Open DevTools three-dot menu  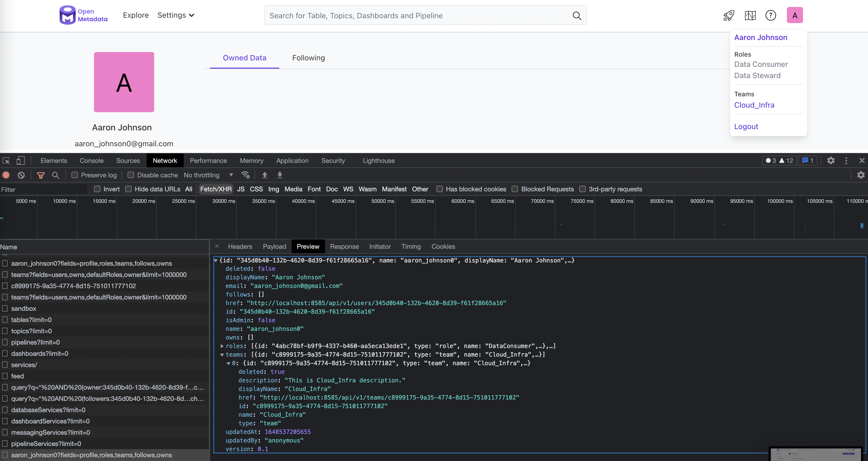point(846,161)
